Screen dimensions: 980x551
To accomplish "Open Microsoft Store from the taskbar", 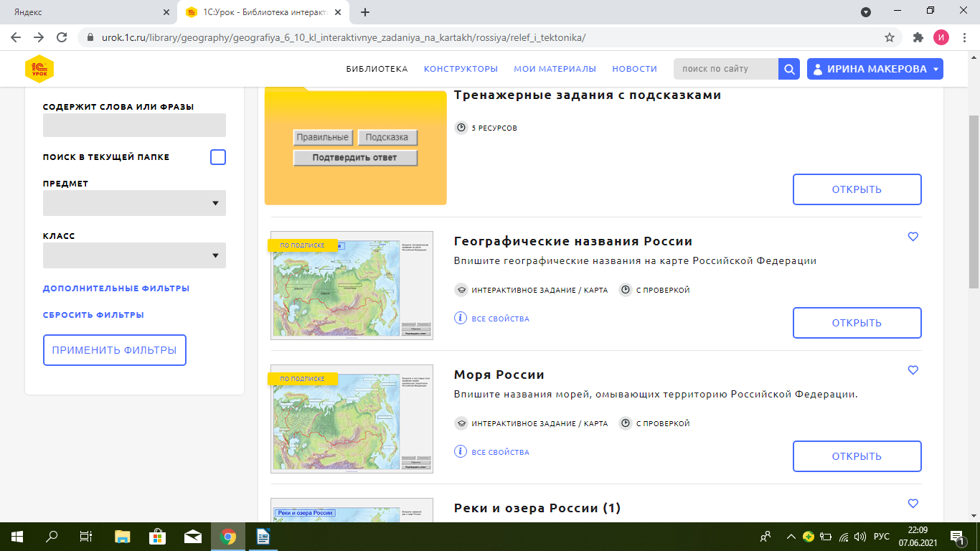I will [158, 536].
